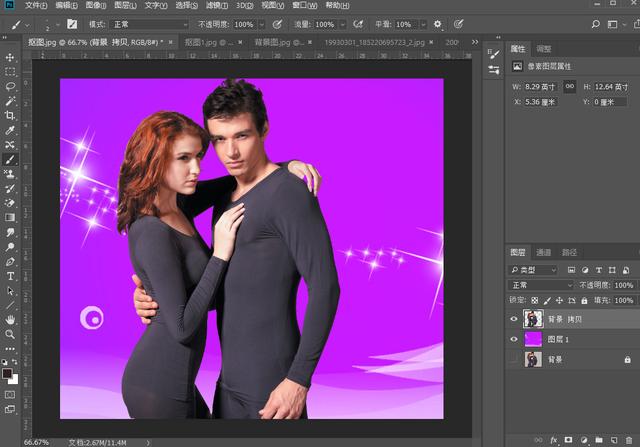Switch to the 通道 tab
Viewport: 640px width, 447px height.
point(543,253)
